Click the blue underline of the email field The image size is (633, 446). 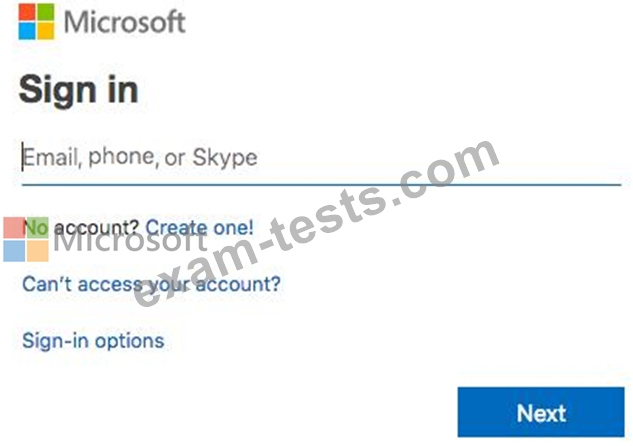321,185
